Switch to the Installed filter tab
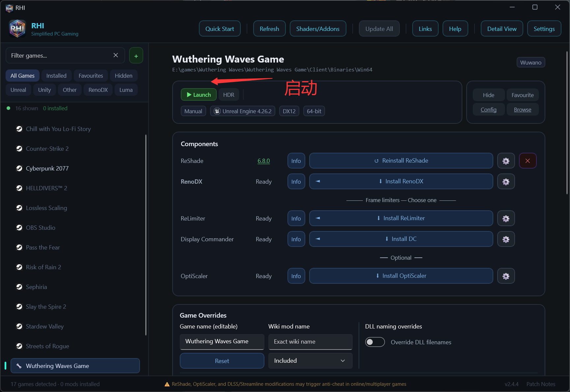This screenshot has width=570, height=392. (x=56, y=76)
